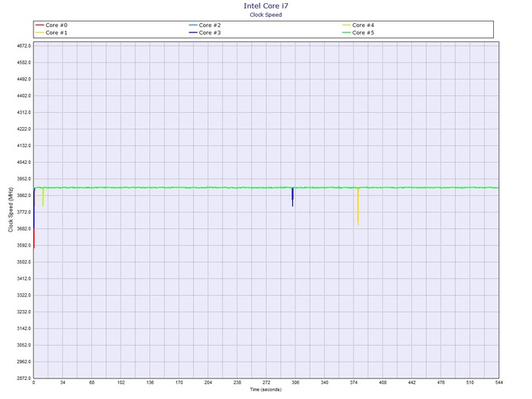Viewport: 532px width, 399px height.
Task: Click the dark blue dip spike near 306 seconds
Action: point(292,197)
